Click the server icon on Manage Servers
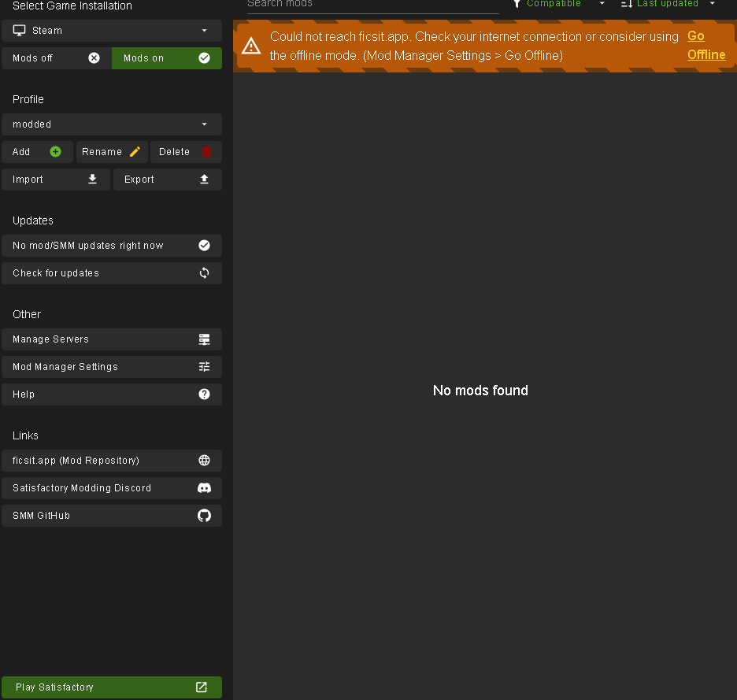Viewport: 737px width, 700px height. coord(204,339)
